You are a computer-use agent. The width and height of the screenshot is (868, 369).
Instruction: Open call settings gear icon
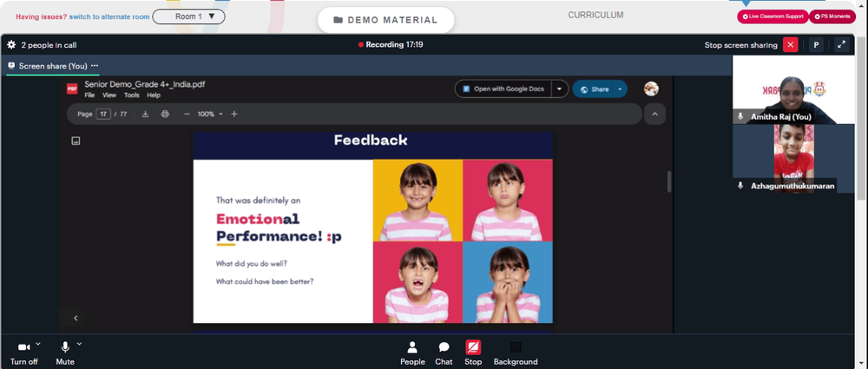(11, 45)
